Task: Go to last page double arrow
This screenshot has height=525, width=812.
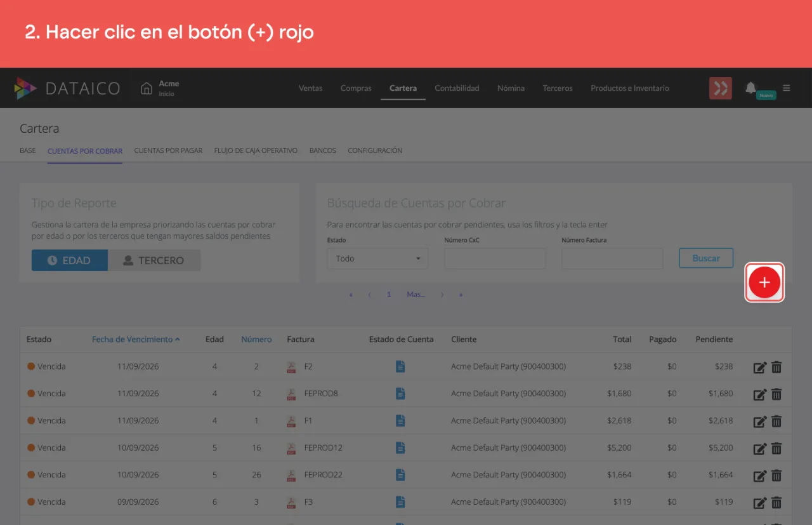Action: coord(461,295)
